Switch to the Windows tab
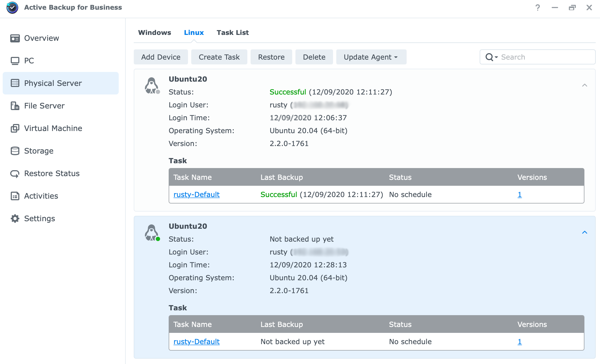The image size is (600, 364). [x=154, y=32]
